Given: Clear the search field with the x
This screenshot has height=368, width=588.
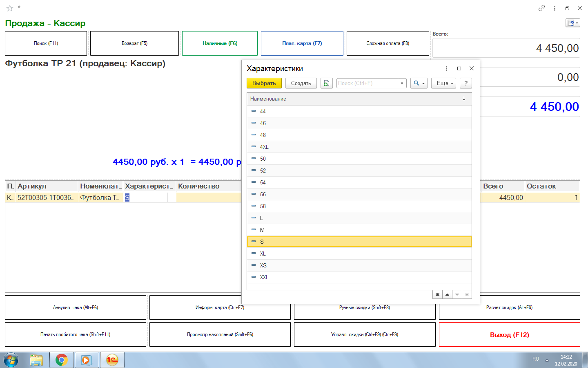Looking at the screenshot, I should click(x=402, y=83).
